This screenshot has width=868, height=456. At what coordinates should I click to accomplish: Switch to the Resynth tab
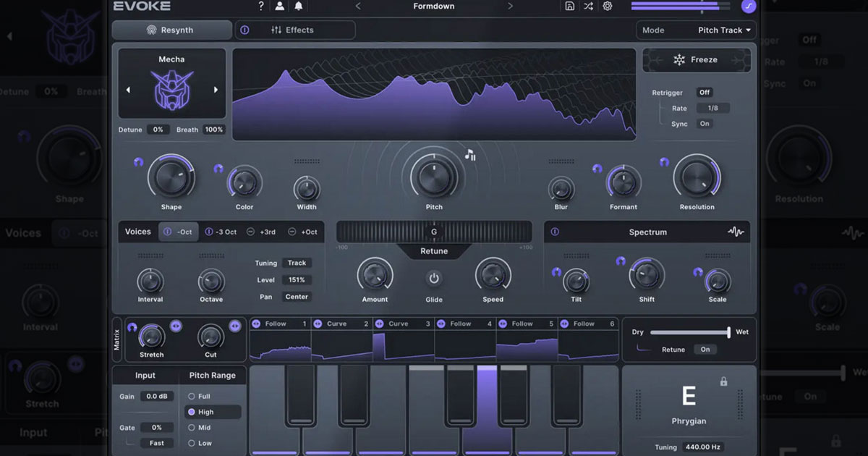pos(171,30)
